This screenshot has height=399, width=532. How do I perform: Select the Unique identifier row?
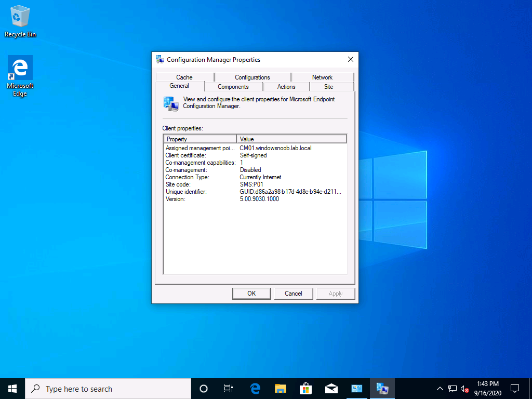pos(255,192)
